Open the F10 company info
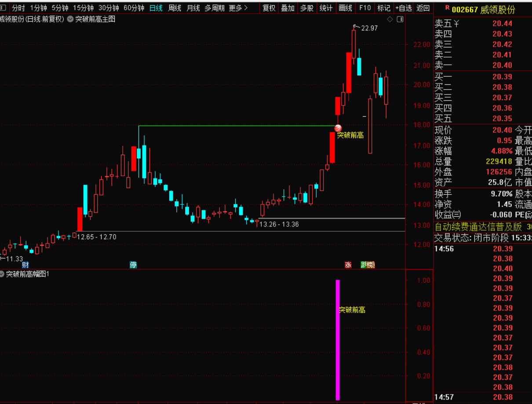This screenshot has height=404, width=532. click(x=365, y=8)
